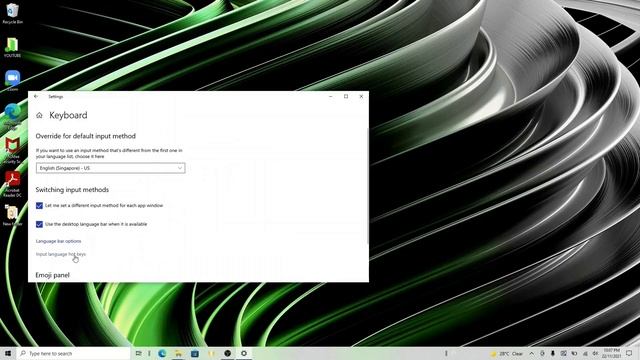Open Microsoft Edge from the taskbar
Image resolution: width=640 pixels, height=360 pixels.
[162, 353]
